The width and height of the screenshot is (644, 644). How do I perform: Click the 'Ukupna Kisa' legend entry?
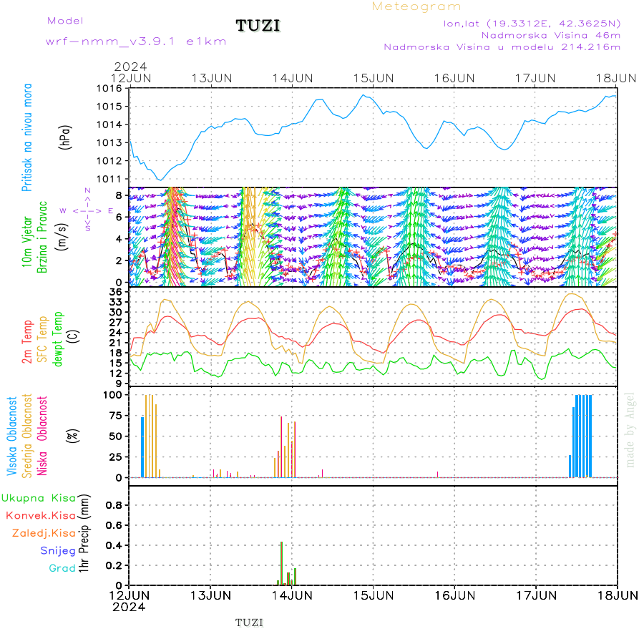pyautogui.click(x=39, y=498)
